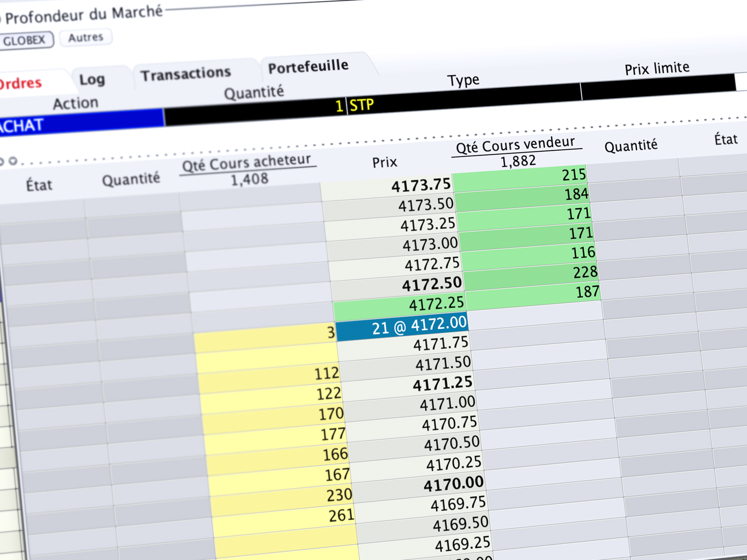This screenshot has width=747, height=560.
Task: Click price 4169.75
Action: pos(458,504)
